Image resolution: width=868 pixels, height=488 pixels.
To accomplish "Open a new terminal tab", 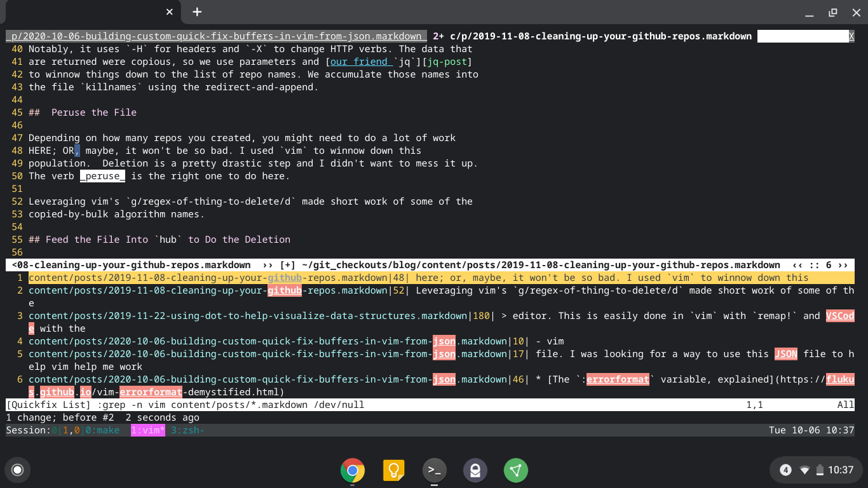I will (197, 12).
